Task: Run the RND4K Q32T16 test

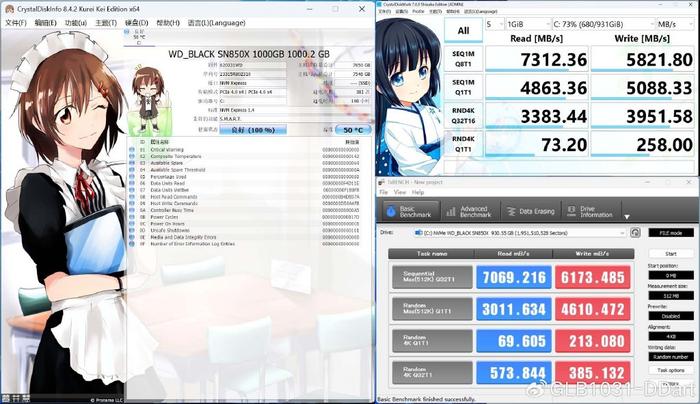Action: (463, 116)
